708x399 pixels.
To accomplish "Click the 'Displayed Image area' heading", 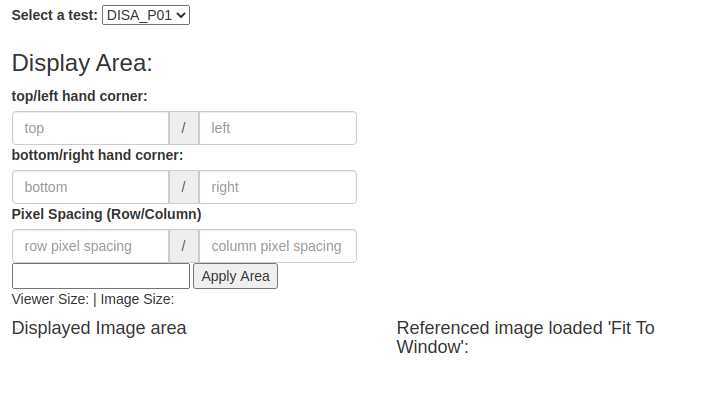I will 99,328.
